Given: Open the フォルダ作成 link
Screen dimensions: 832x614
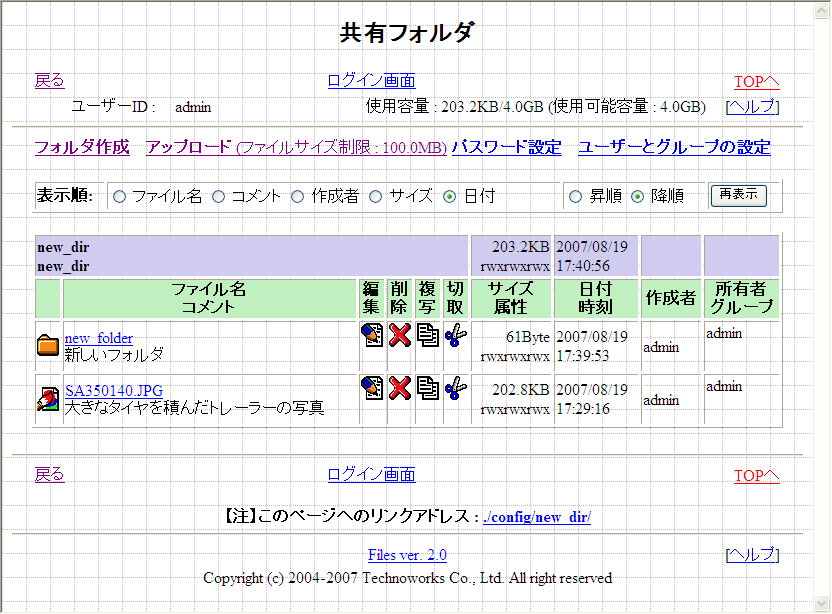Looking at the screenshot, I should (82, 147).
